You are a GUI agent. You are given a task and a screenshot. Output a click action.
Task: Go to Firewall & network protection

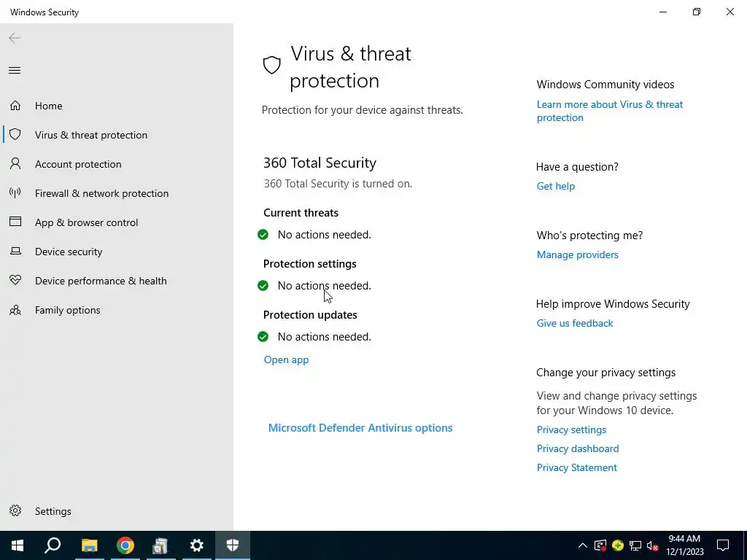(x=101, y=193)
